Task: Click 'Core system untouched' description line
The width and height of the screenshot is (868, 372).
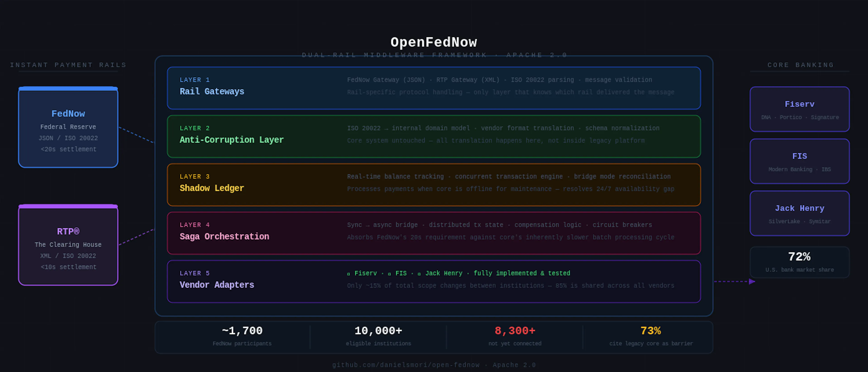Action: coord(496,141)
